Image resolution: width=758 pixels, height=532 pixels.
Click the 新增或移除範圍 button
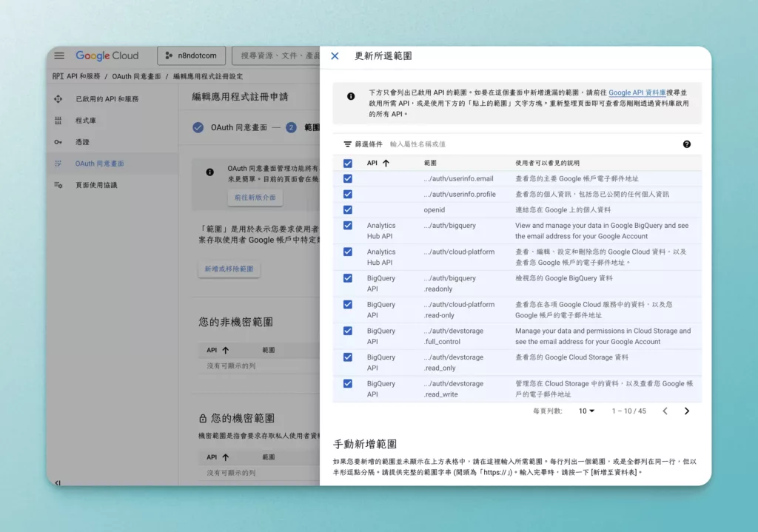pos(229,269)
